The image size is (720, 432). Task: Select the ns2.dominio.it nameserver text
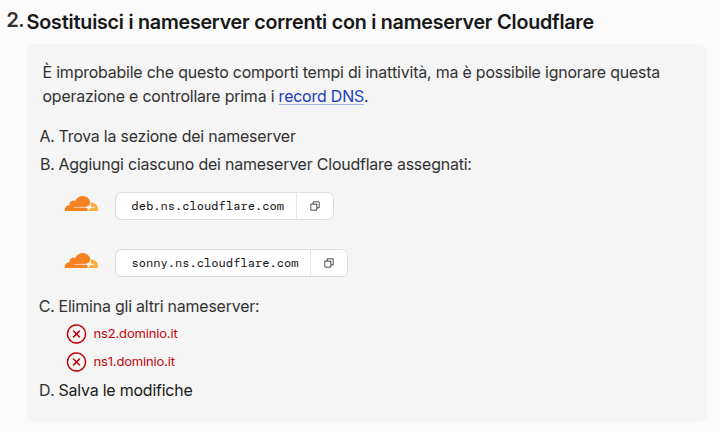tap(135, 334)
